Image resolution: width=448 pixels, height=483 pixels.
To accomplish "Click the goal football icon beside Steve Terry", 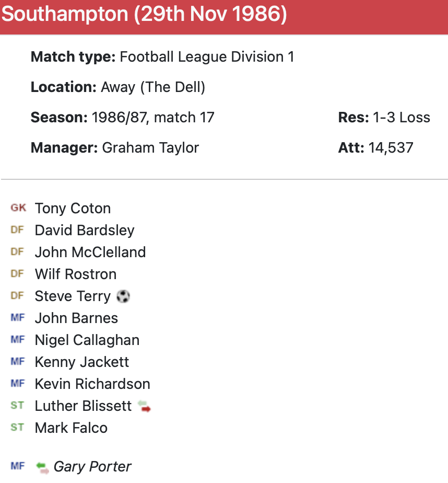I will coord(123,296).
